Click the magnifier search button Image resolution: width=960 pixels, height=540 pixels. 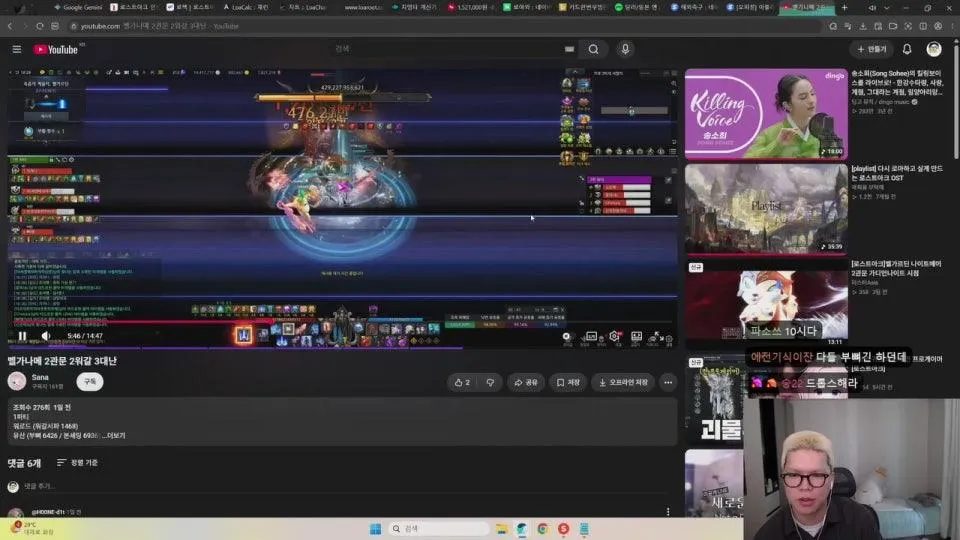(593, 50)
